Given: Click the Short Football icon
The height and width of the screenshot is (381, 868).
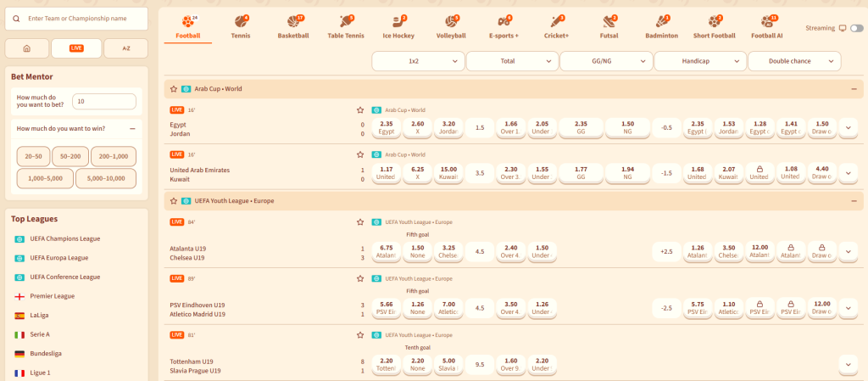Looking at the screenshot, I should (x=714, y=22).
